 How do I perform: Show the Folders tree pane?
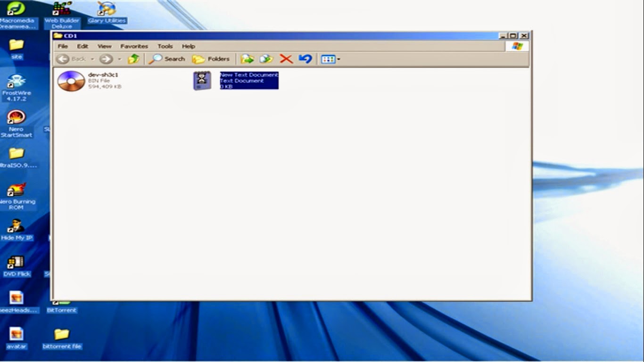(211, 59)
